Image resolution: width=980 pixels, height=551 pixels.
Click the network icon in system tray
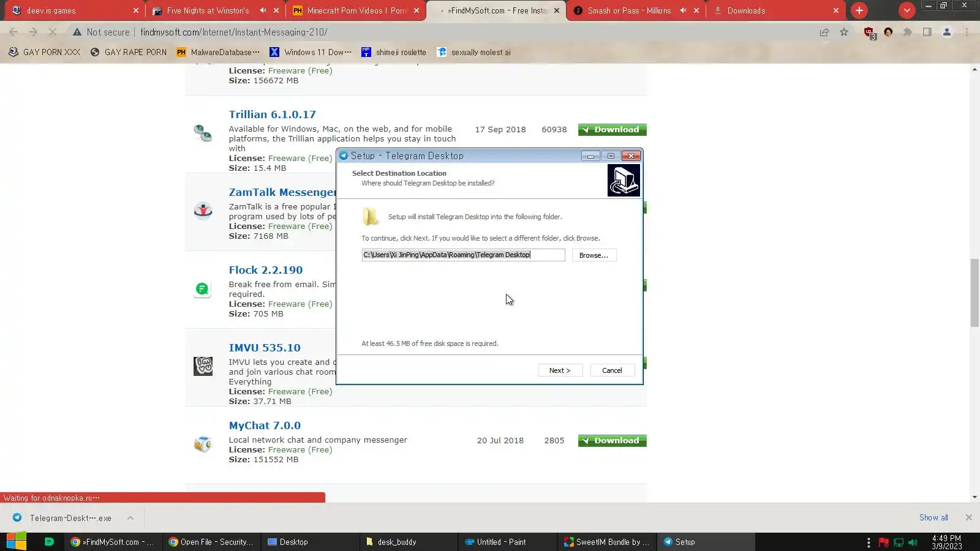point(899,542)
